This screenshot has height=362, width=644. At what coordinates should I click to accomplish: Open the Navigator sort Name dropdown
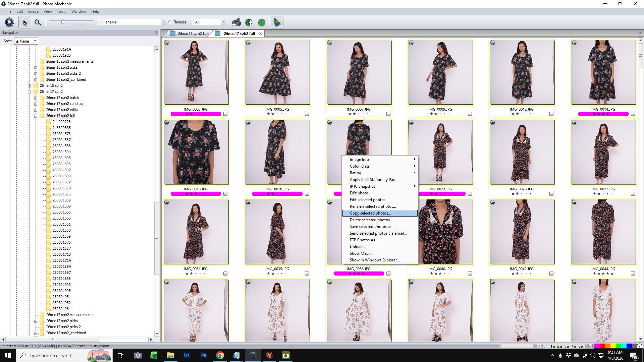coord(26,41)
